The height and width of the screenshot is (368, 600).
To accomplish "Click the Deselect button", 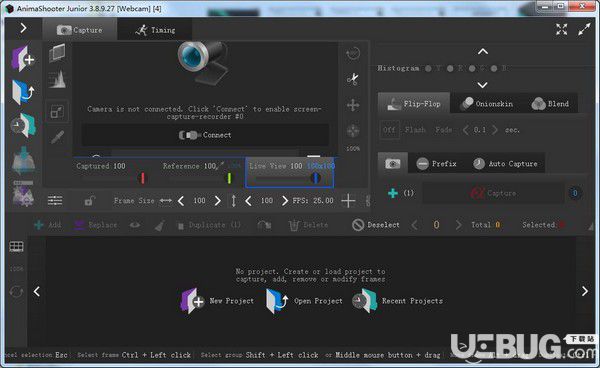I will coord(376,225).
